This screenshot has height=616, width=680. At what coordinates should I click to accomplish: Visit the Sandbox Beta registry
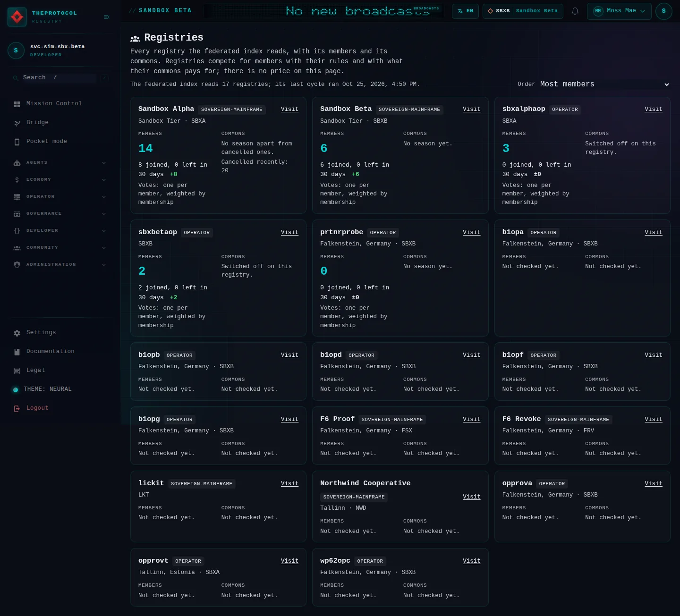(471, 109)
